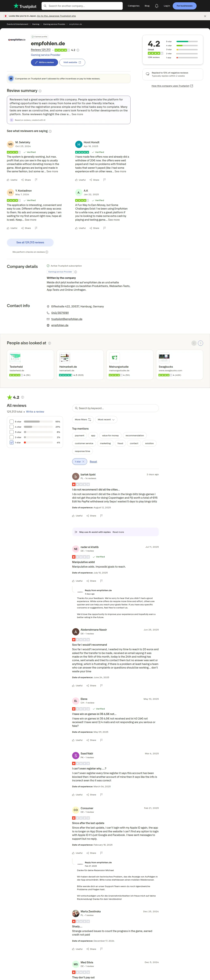The image size is (210, 980).
Task: Go to the Japanese Trustpilot site
Action: 56,16
